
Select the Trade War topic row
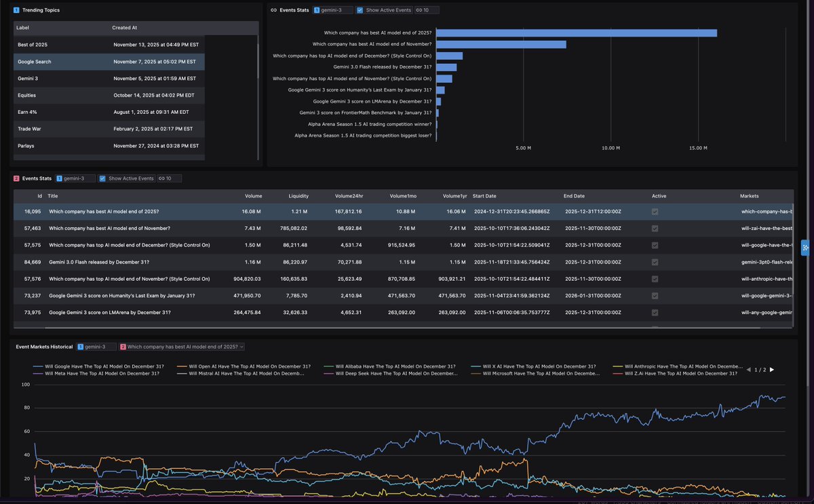point(109,129)
